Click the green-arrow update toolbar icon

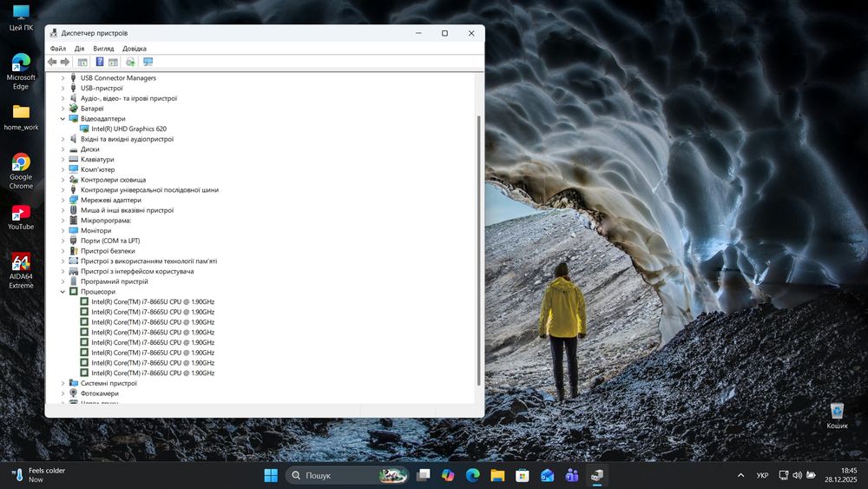pos(131,62)
